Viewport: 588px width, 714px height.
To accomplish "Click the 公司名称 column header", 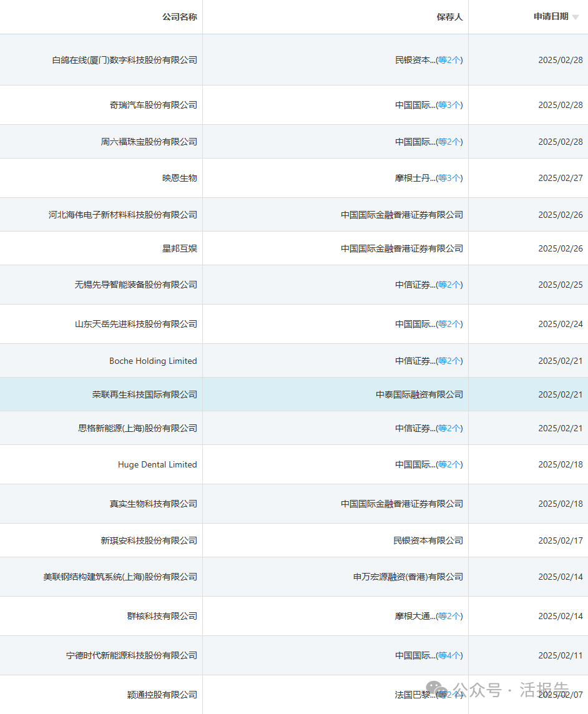I will (180, 17).
